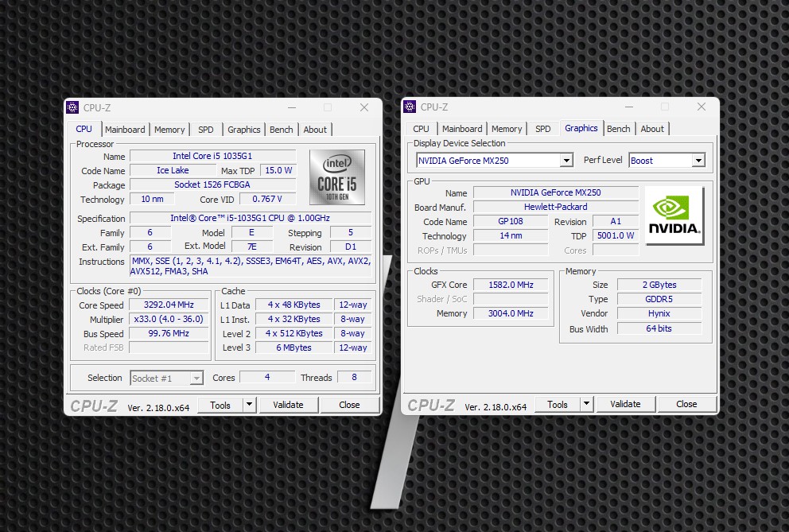Screen dimensions: 789x532
Task: Open Bench tab in right CPU-Z window
Action: click(619, 129)
